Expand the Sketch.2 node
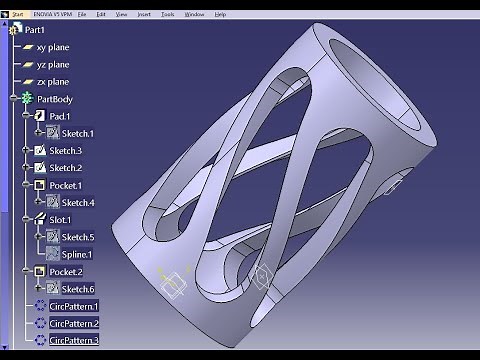Viewport: 480px width, 360px height. click(x=26, y=167)
